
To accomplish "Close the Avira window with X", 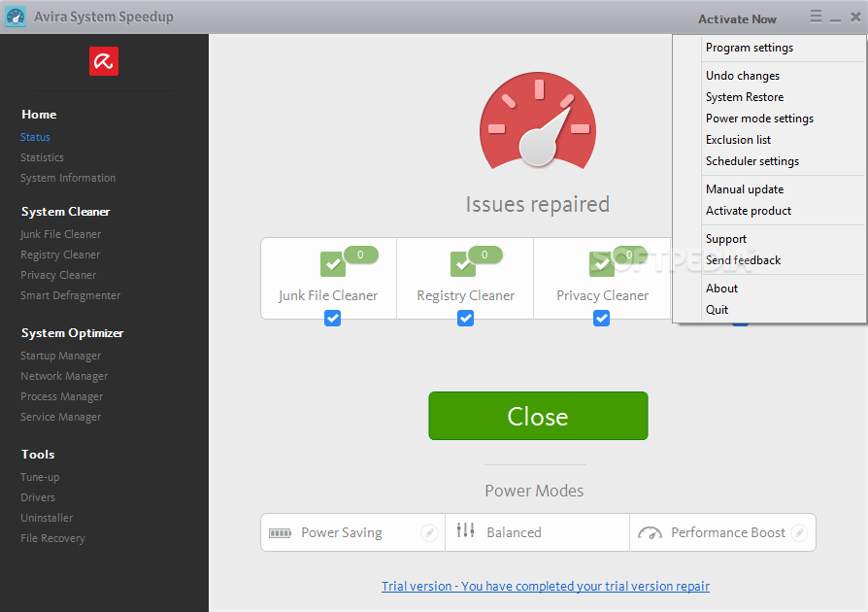I will point(855,17).
